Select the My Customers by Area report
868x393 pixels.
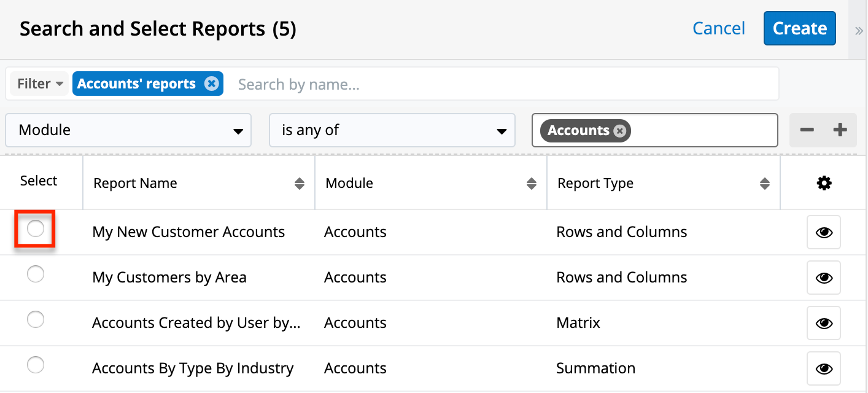coord(36,274)
